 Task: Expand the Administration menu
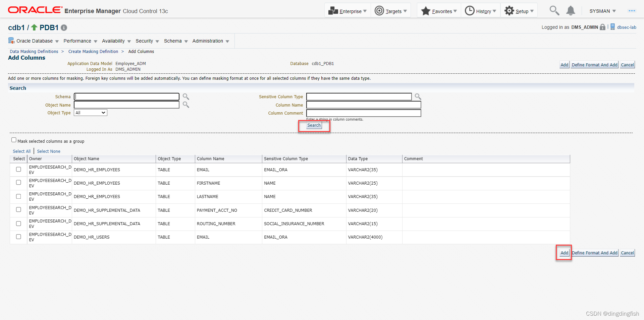[x=211, y=41]
